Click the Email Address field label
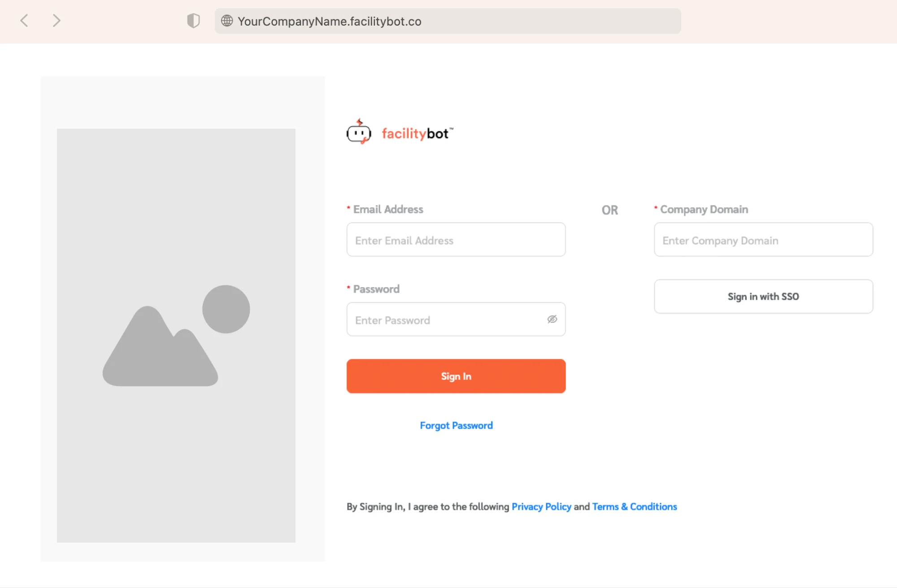 [x=388, y=209]
